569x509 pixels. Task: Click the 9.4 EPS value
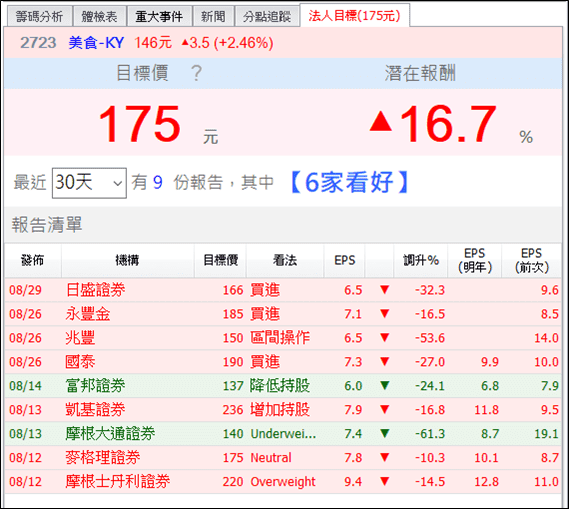pyautogui.click(x=353, y=482)
